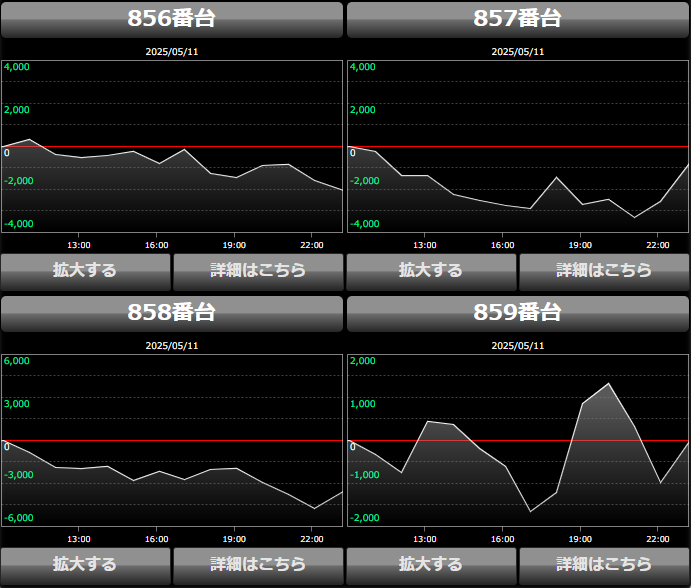This screenshot has height=588, width=691.
Task: Click the 2025/05/11 date above 856番台 graph
Action: pos(172,52)
